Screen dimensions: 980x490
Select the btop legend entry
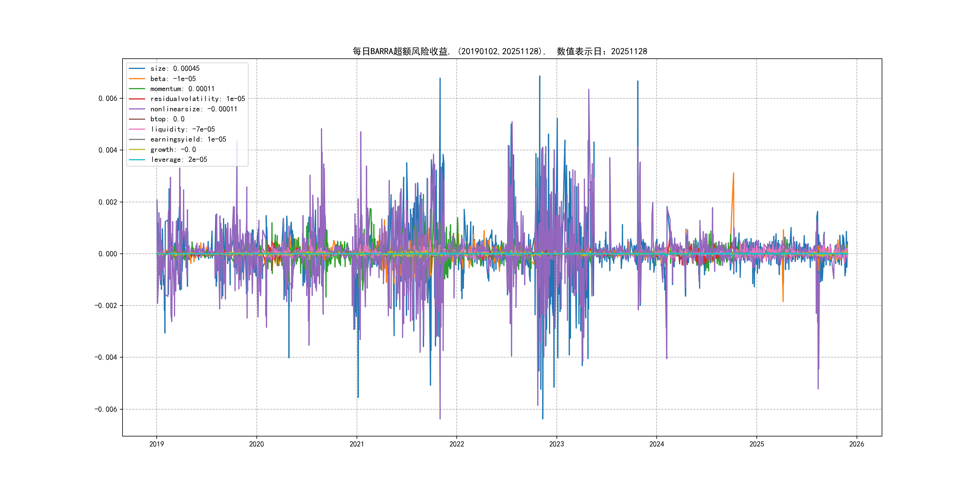167,119
